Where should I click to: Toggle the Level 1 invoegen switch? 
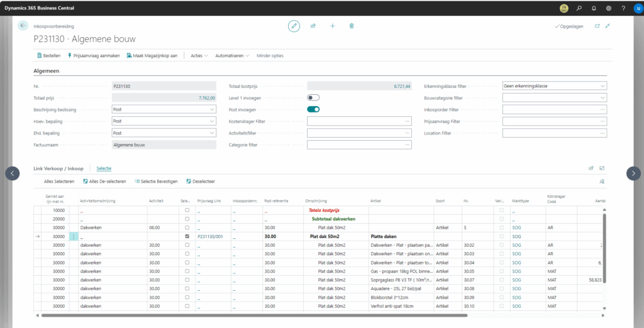tap(313, 97)
